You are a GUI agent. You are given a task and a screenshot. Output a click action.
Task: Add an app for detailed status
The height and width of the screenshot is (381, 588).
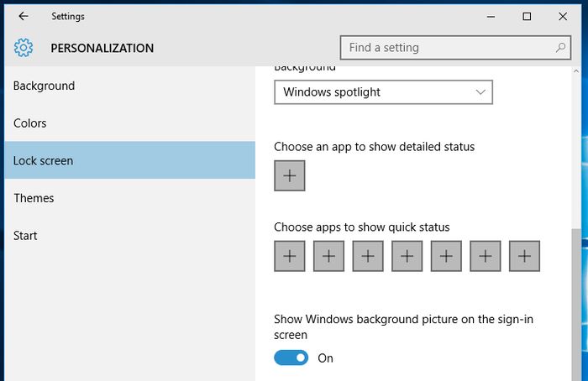[290, 176]
